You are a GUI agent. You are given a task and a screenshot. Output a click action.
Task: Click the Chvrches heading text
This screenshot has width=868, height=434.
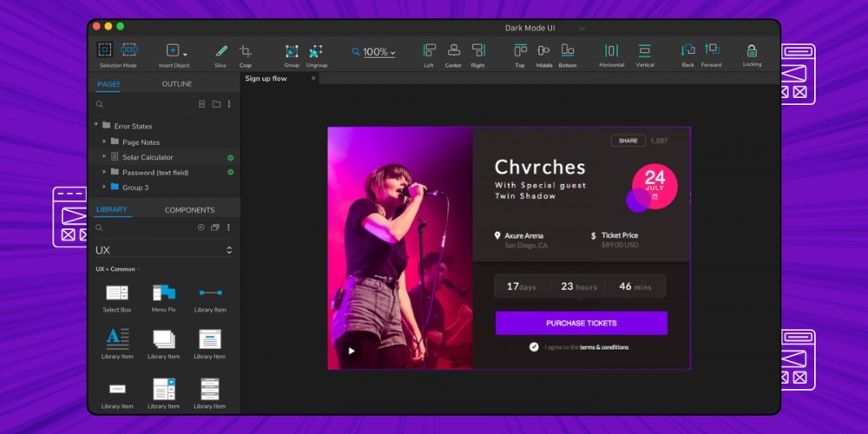click(x=540, y=168)
